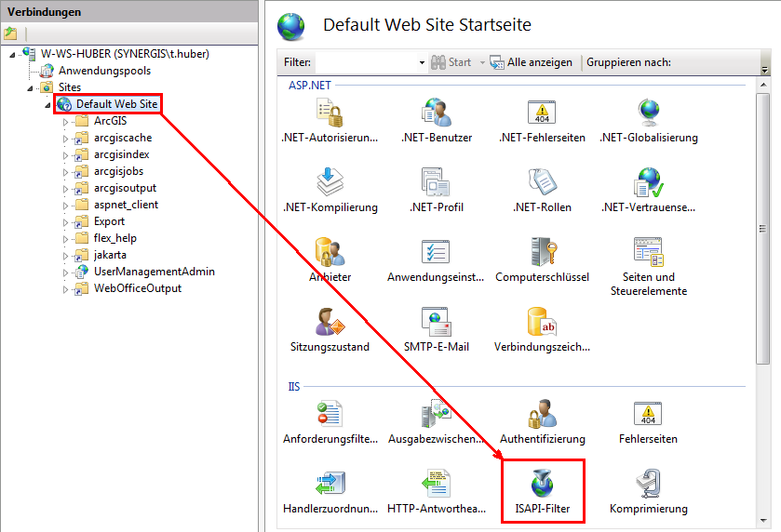Expand the ArcGIS folder node
The image size is (781, 532).
(x=65, y=122)
